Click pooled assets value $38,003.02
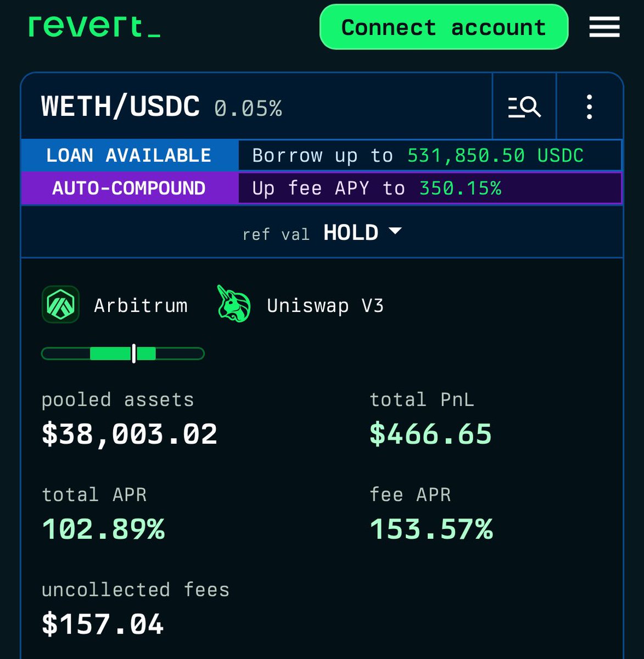 pos(130,434)
